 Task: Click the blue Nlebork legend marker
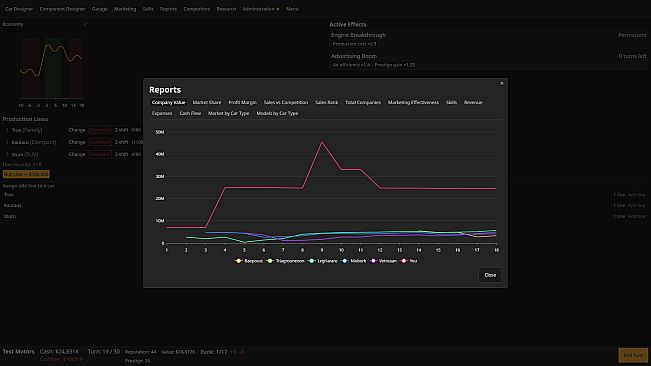tap(345, 261)
